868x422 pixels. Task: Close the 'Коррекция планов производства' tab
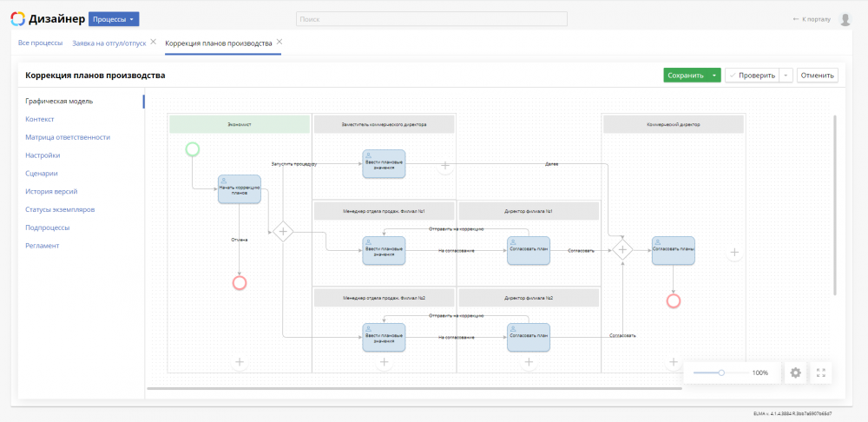click(279, 42)
